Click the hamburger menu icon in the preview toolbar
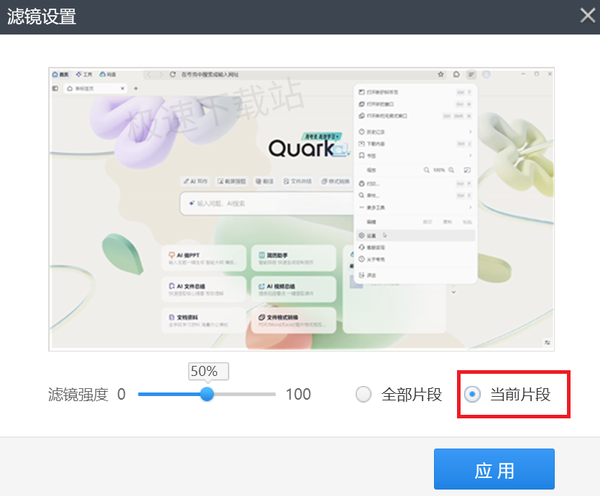 pos(471,74)
